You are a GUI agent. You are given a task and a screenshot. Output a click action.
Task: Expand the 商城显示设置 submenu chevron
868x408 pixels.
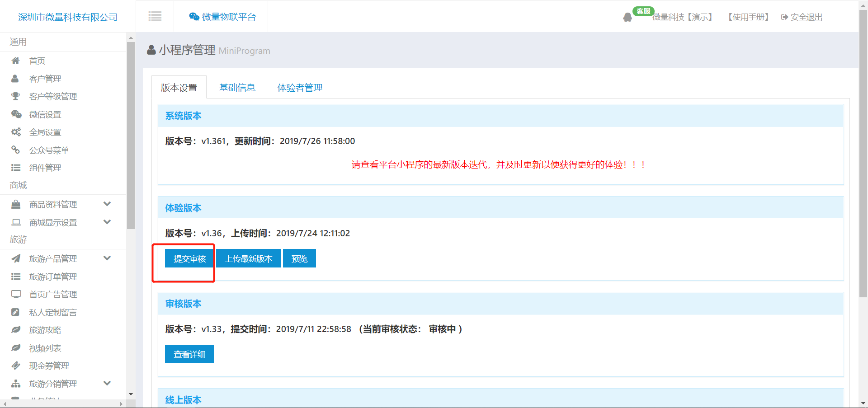click(107, 222)
